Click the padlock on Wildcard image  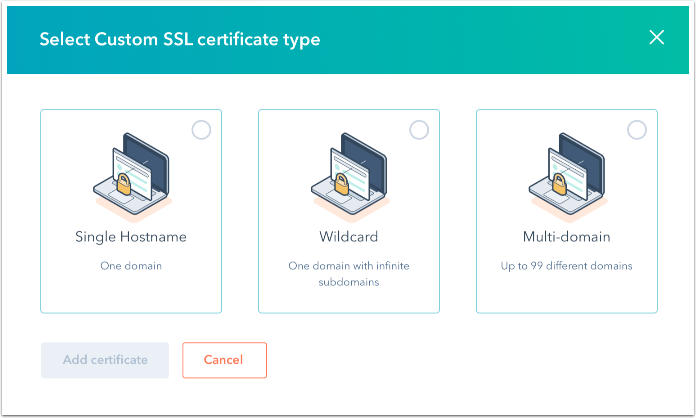(344, 185)
